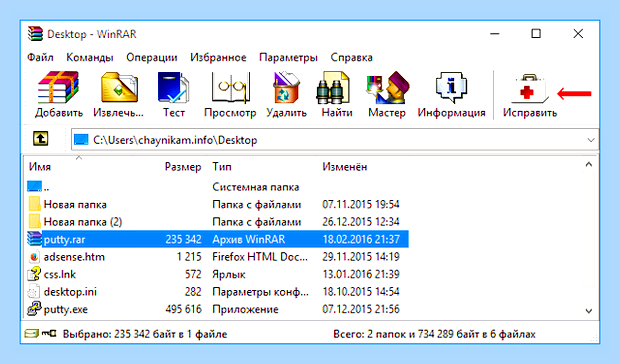Select the css.lnk file name
The height and width of the screenshot is (364, 620).
tap(60, 274)
